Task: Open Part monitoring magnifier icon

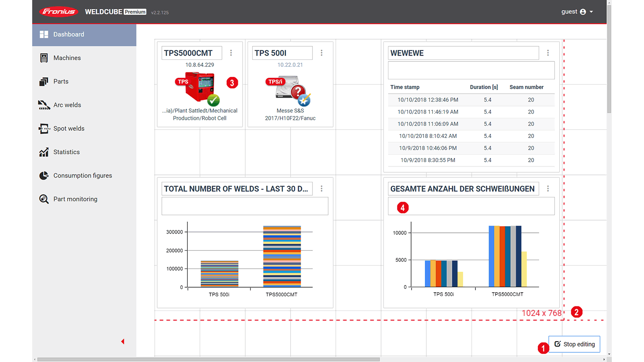Action: tap(44, 199)
